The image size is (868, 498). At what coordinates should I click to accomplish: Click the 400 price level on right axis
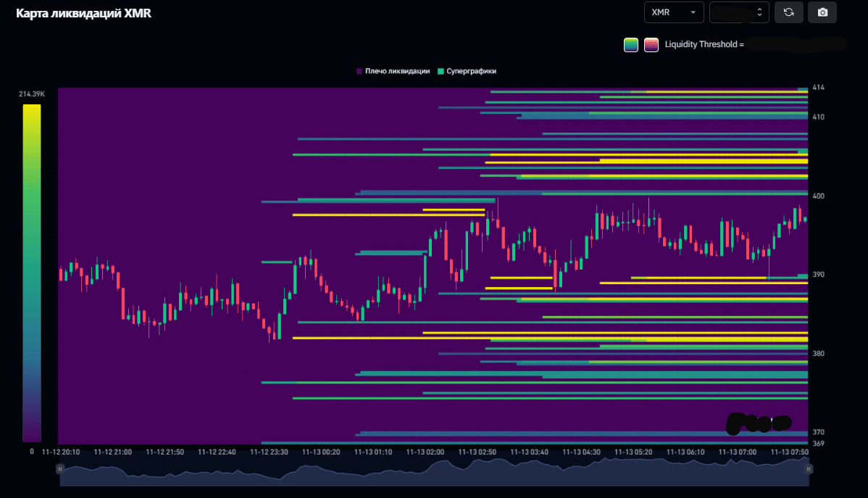pos(819,196)
